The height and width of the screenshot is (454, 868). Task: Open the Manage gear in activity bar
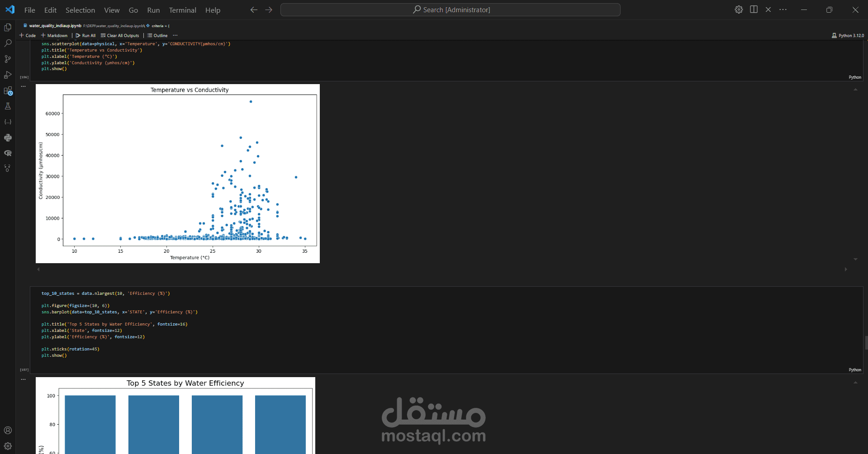(x=8, y=446)
